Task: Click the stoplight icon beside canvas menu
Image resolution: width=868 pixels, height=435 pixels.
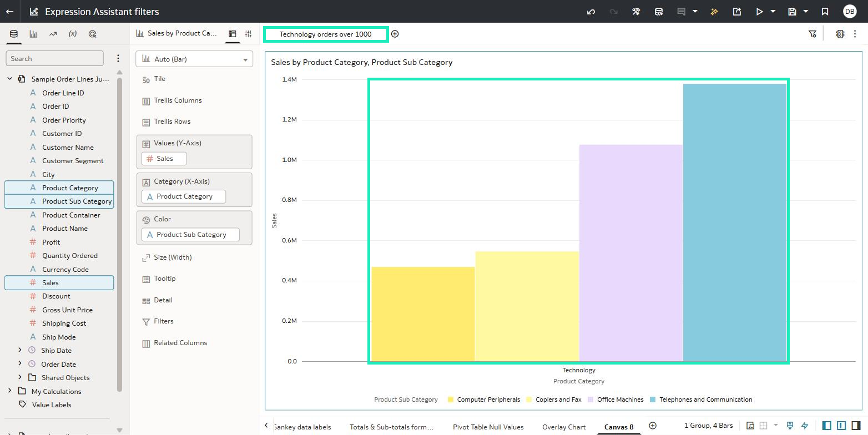Action: [x=840, y=34]
